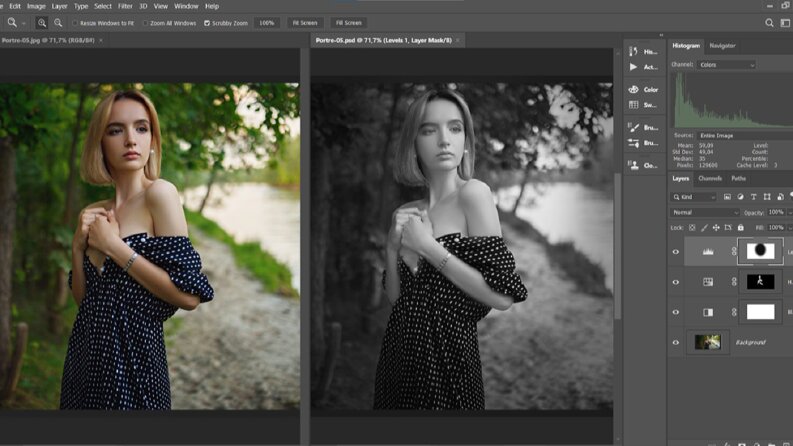This screenshot has height=446, width=793.
Task: Open the Filter menu
Action: 125,6
